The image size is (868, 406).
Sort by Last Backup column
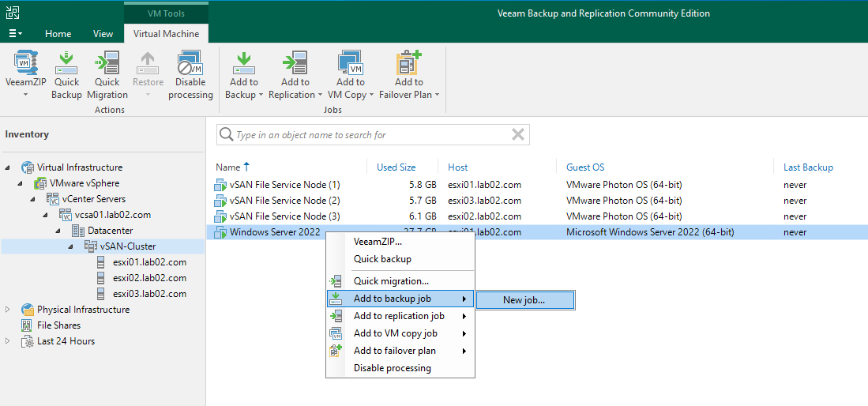pyautogui.click(x=808, y=167)
